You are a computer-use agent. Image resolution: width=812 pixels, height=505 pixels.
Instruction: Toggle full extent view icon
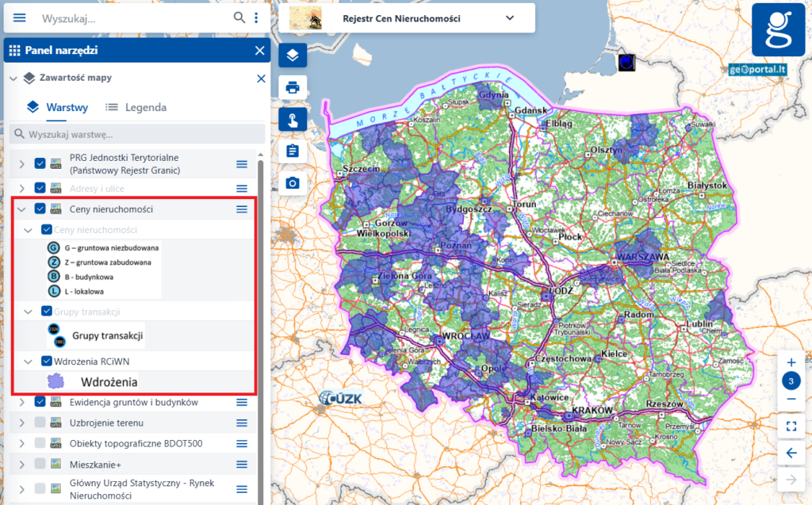(791, 427)
